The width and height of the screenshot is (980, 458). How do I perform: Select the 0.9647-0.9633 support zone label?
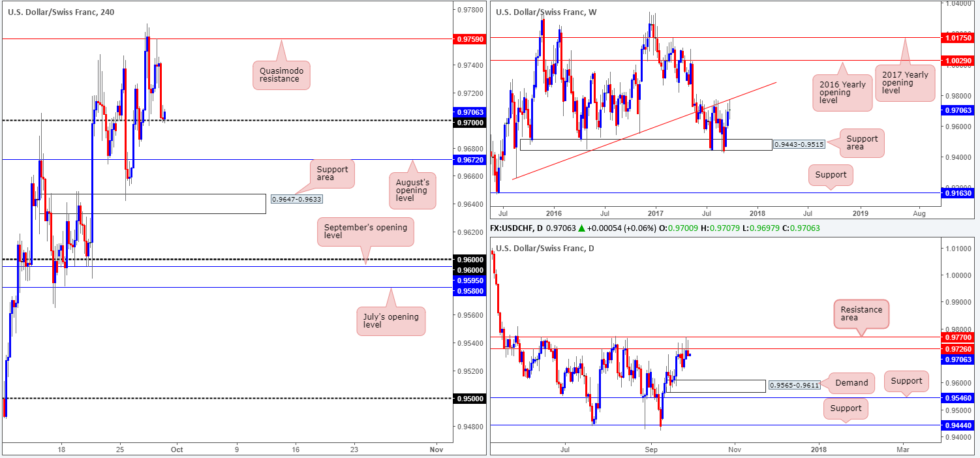coord(297,199)
